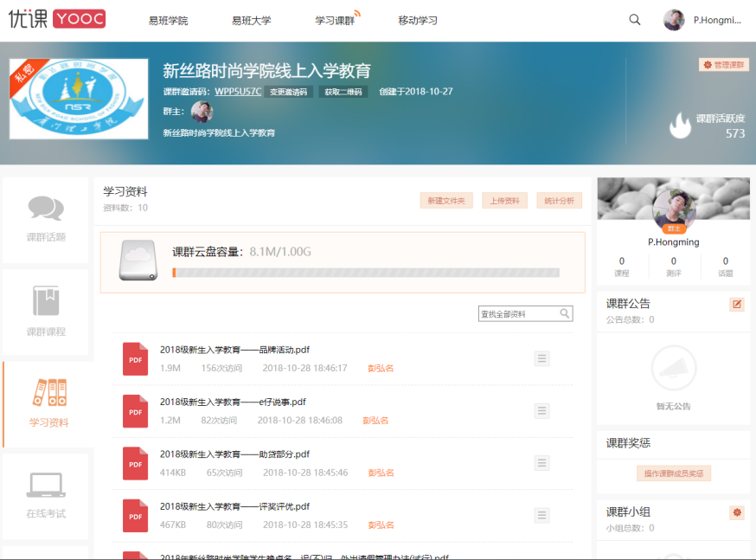Click the search magnifier icon in header
756x560 pixels.
pyautogui.click(x=635, y=20)
